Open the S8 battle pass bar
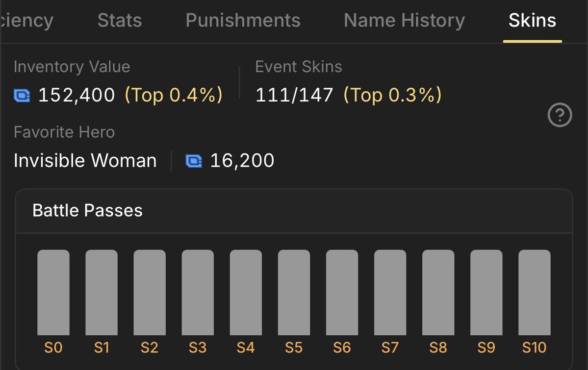 coord(438,293)
